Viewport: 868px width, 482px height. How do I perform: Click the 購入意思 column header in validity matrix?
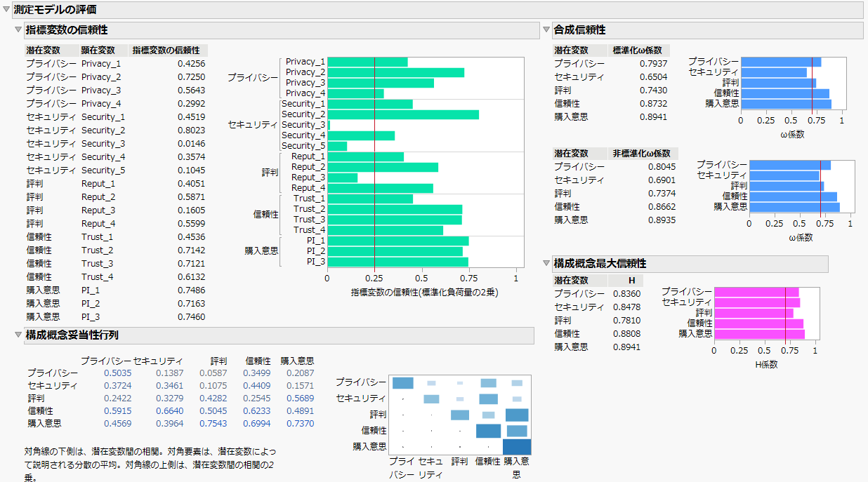tap(297, 361)
